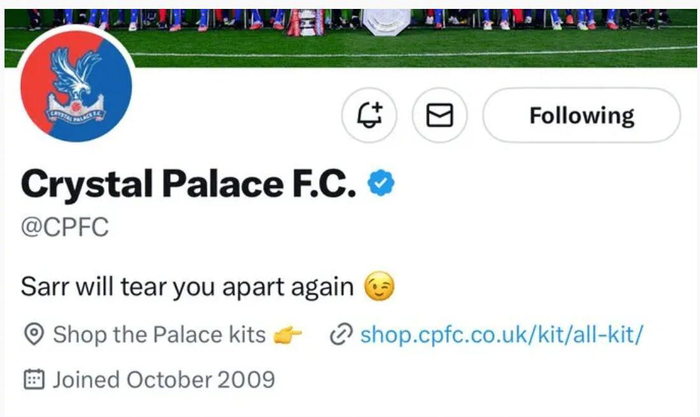700x417 pixels.
Task: Open shop.cpfc.co.uk kit link
Action: click(501, 335)
